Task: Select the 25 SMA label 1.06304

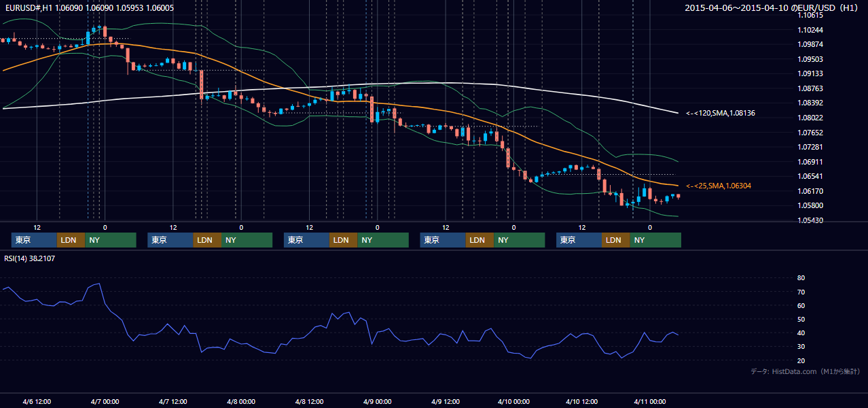Action: pos(719,186)
